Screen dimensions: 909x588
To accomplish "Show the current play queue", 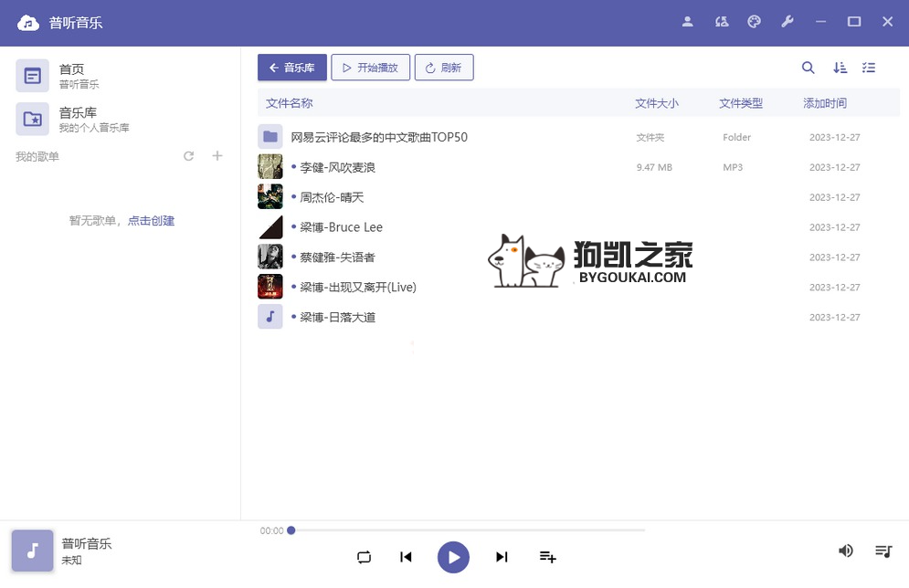I will [x=883, y=551].
